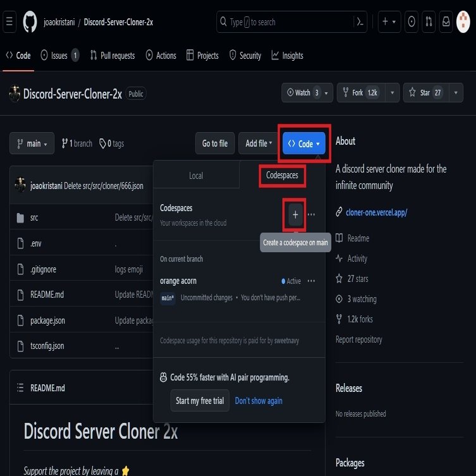The width and height of the screenshot is (476, 476).
Task: Open the Pull requests tab
Action: point(113,56)
